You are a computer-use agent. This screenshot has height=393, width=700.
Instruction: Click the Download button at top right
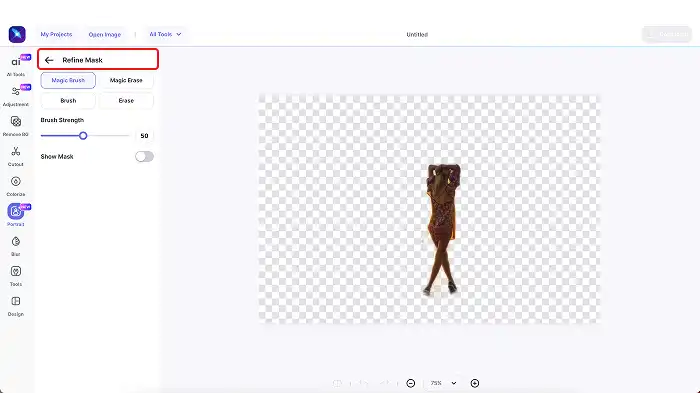pyautogui.click(x=667, y=34)
